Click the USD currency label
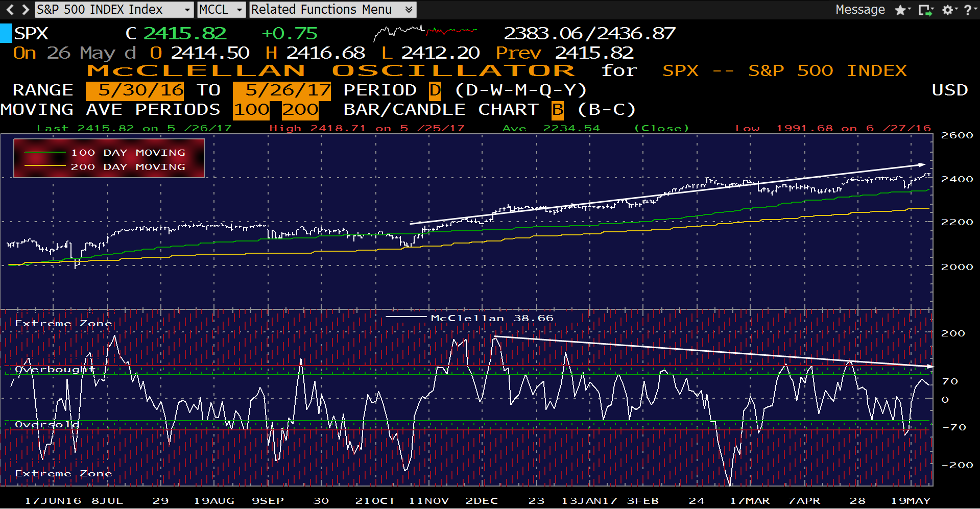 click(x=950, y=90)
